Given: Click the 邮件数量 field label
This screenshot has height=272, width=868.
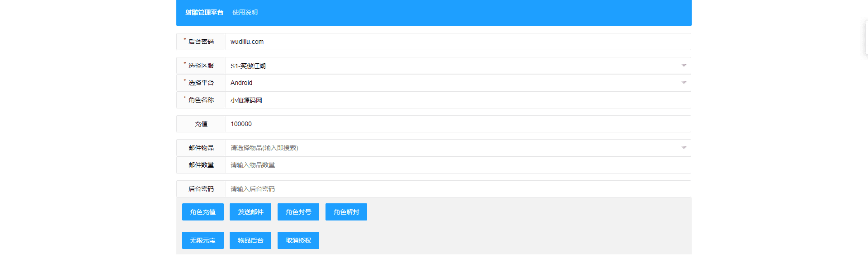Looking at the screenshot, I should pos(201,165).
